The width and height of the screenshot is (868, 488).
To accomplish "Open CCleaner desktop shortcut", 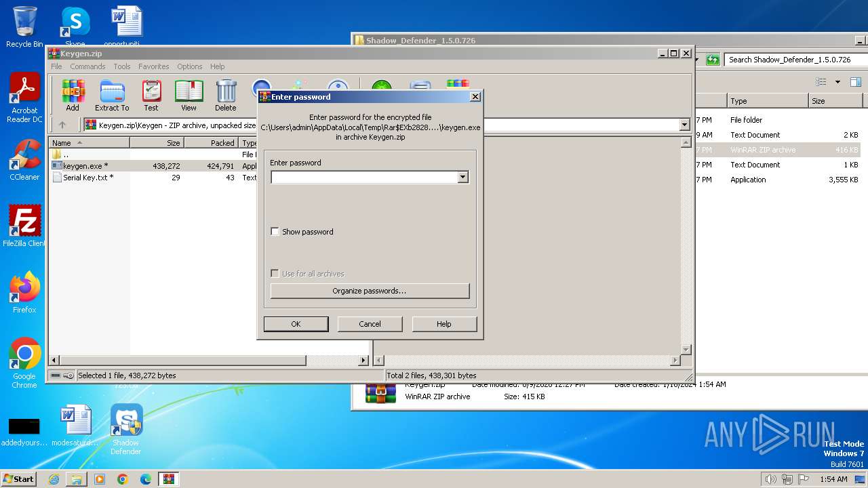I will [24, 160].
